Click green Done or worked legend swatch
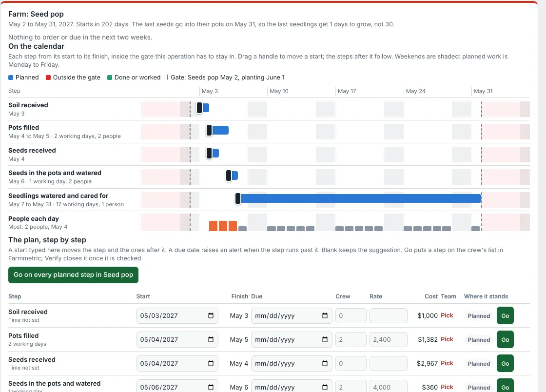546x392 pixels. 110,78
